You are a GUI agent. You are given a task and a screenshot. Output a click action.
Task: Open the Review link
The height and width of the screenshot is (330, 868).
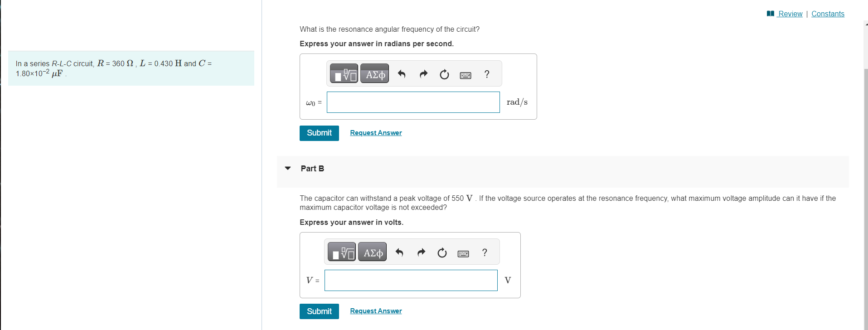coord(789,14)
